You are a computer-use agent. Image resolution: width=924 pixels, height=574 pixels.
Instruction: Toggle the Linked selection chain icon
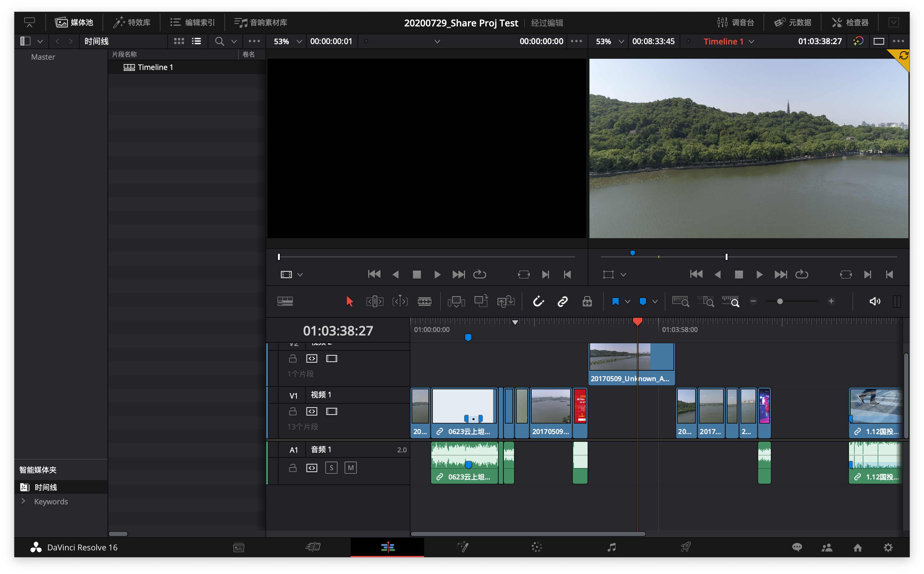pyautogui.click(x=562, y=301)
